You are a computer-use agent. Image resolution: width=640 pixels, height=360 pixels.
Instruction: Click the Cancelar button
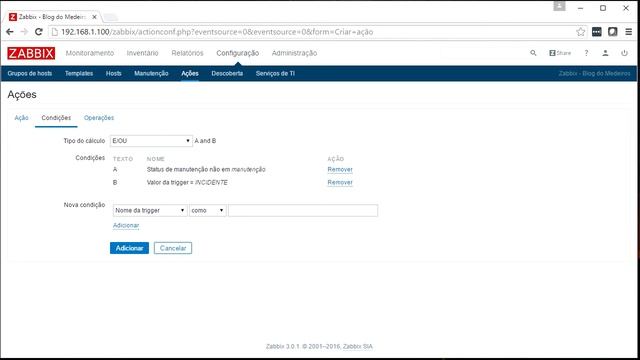point(173,248)
